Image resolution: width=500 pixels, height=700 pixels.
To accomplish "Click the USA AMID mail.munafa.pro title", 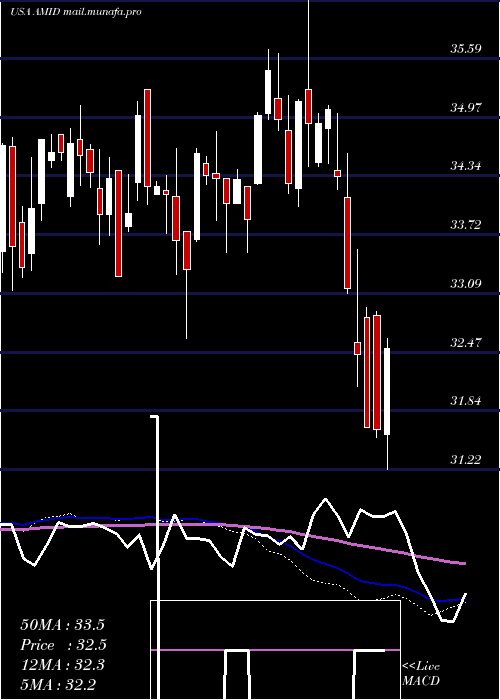I will [x=76, y=12].
